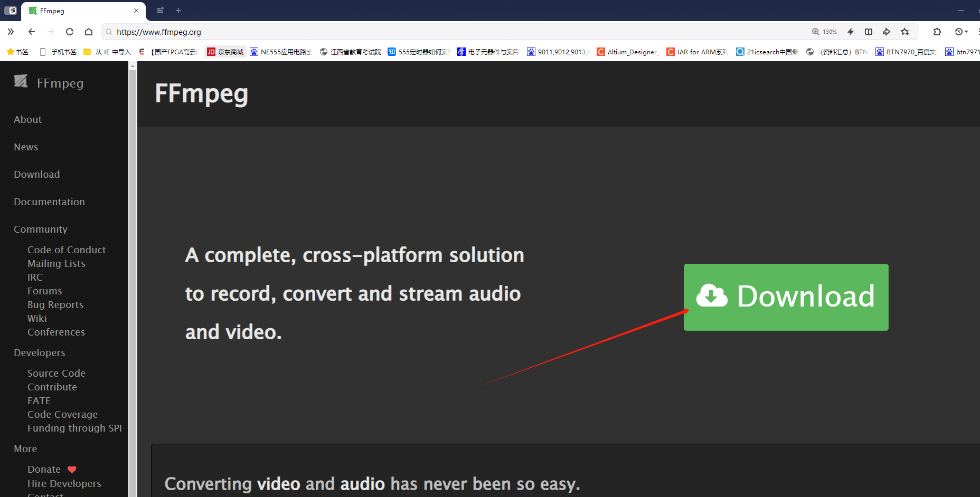Open the Wiki sidebar link

37,318
